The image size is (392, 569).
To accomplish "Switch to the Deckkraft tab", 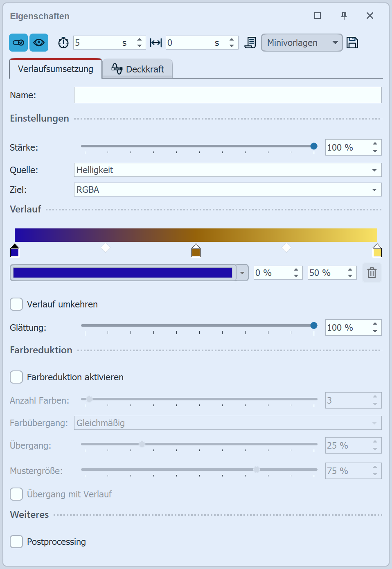I will [137, 69].
